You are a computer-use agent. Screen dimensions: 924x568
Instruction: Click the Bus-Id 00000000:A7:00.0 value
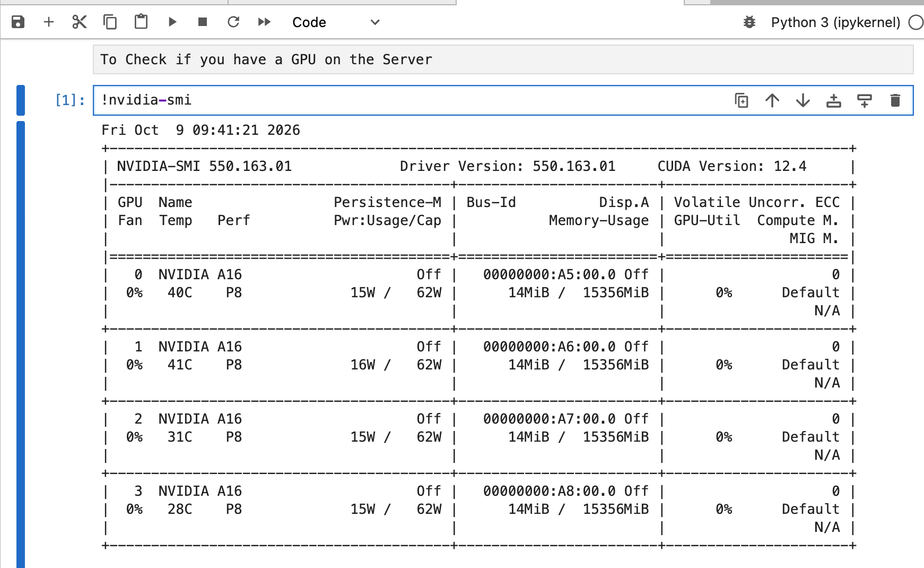point(550,419)
